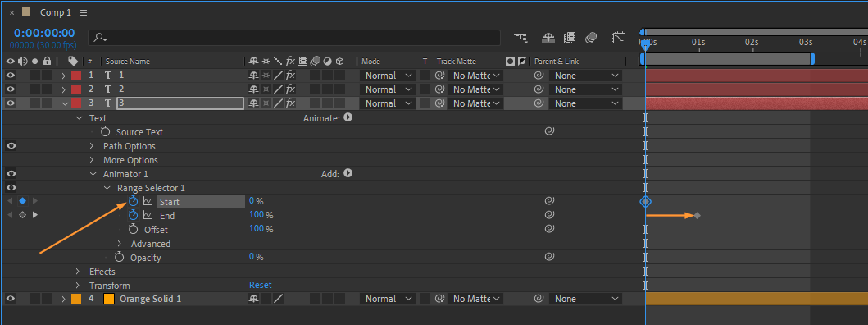Viewport: 868px width, 325px height.
Task: Expand layer 2 properties
Action: 63,89
